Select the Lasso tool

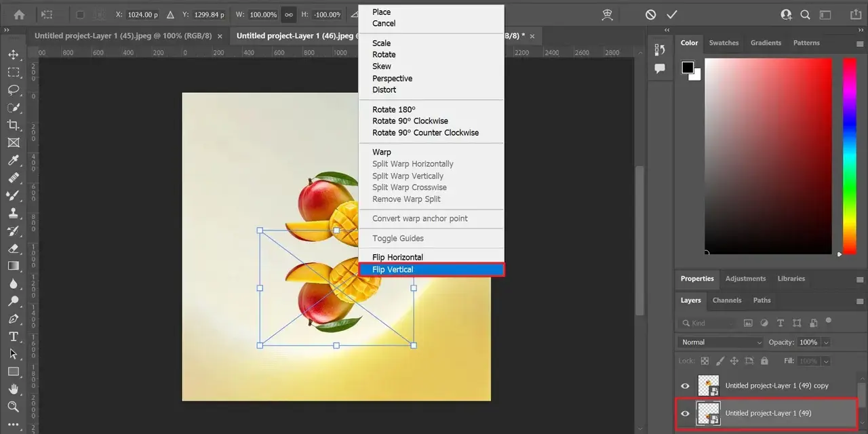(13, 90)
